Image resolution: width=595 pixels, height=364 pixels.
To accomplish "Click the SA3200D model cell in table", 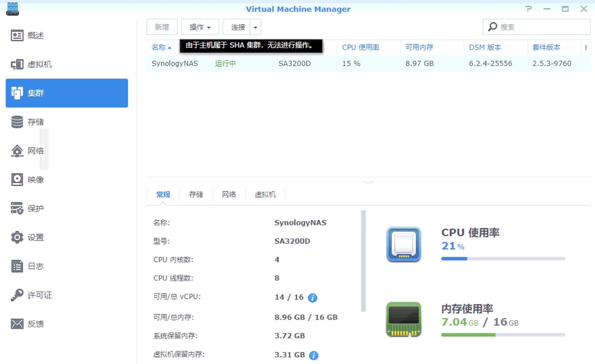I will (295, 63).
